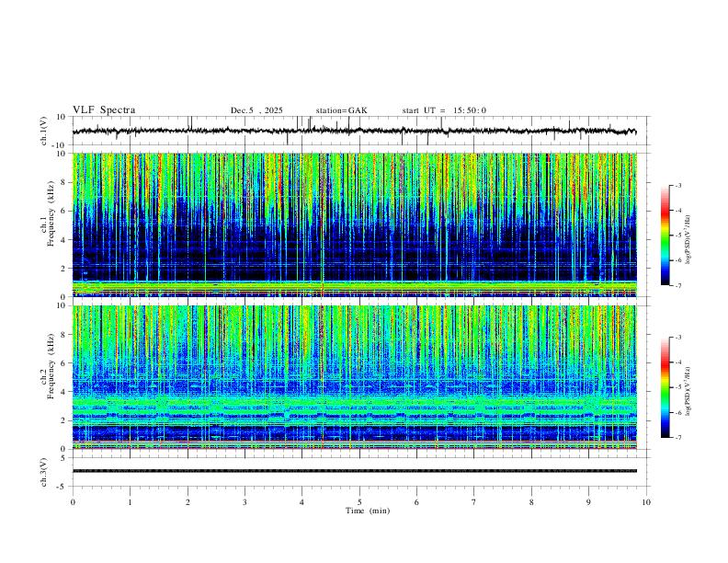
Task: Click time axis tick label "9"
Action: pos(588,502)
